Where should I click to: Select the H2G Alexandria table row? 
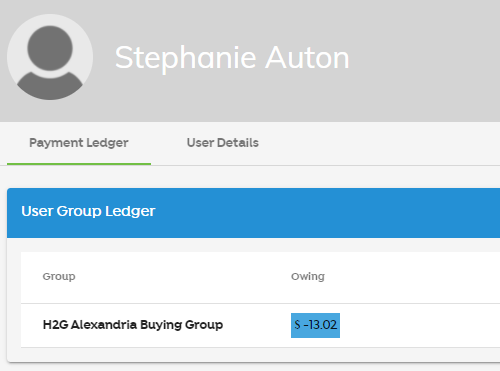coord(260,325)
